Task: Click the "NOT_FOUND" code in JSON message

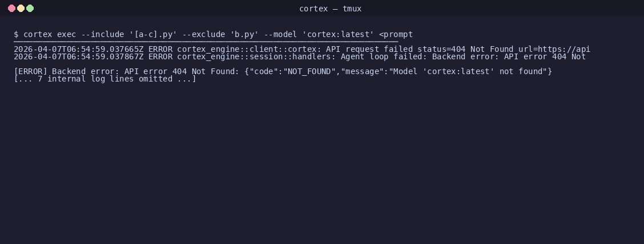Action: pyautogui.click(x=307, y=71)
